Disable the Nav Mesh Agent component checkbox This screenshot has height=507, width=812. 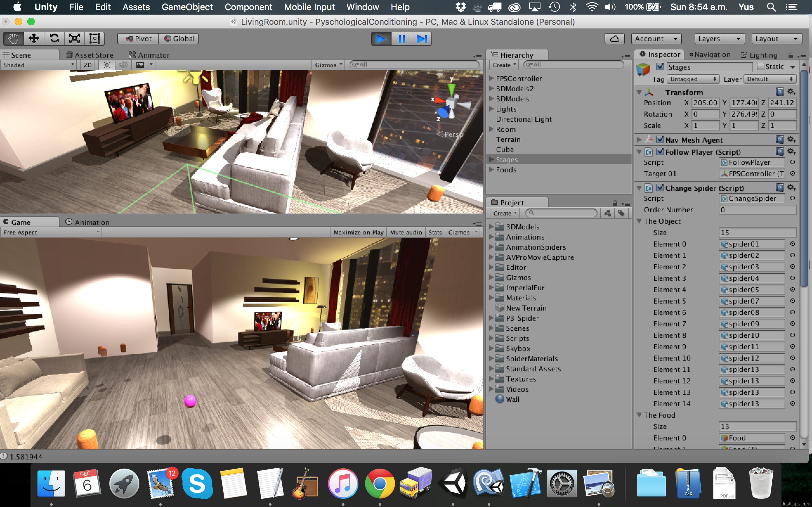click(x=660, y=139)
